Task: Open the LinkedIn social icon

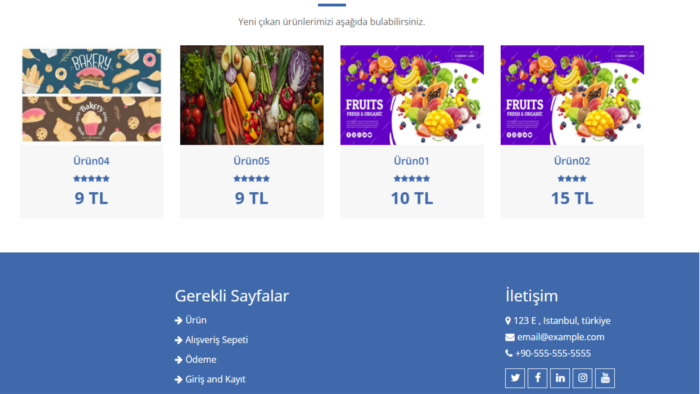Action: point(560,378)
